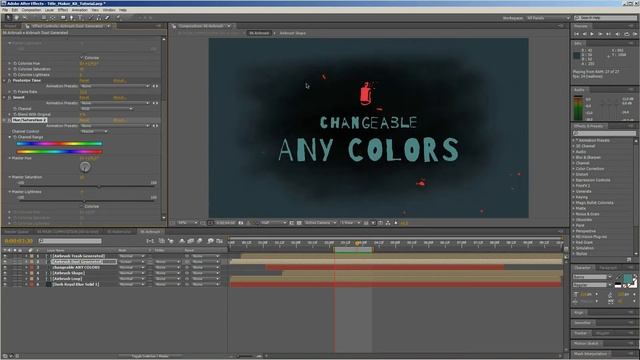
Task: Open the Composition menu
Action: (31, 10)
